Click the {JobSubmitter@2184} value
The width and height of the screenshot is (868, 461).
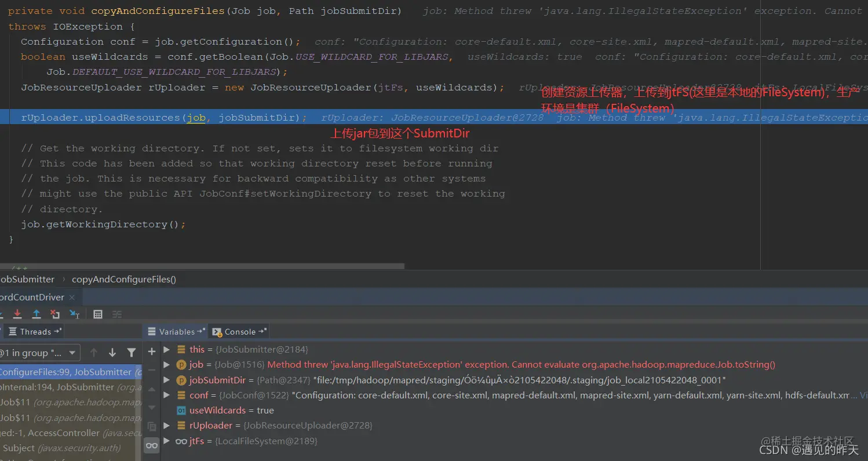pyautogui.click(x=261, y=350)
